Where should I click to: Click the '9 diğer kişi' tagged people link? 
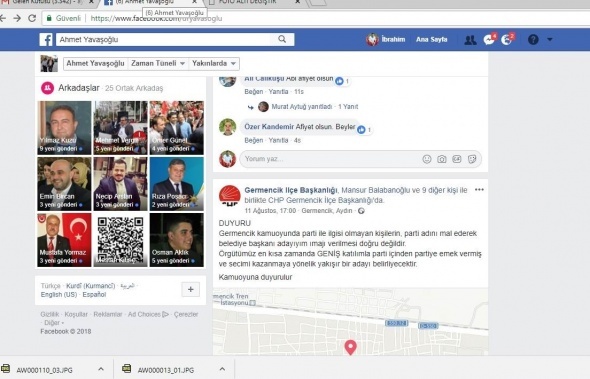pos(439,190)
